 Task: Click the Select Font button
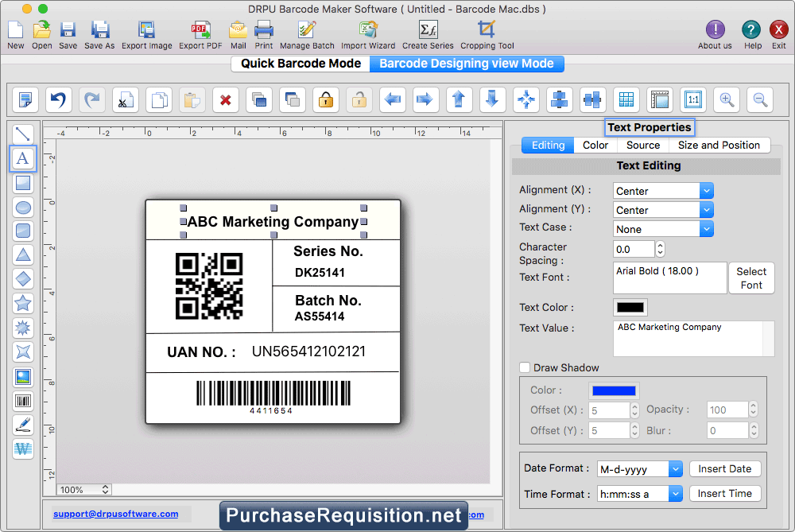pyautogui.click(x=751, y=278)
